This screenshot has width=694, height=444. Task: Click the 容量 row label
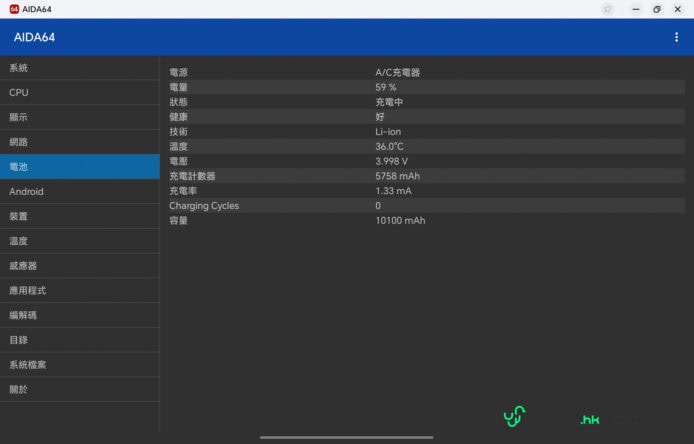point(178,220)
